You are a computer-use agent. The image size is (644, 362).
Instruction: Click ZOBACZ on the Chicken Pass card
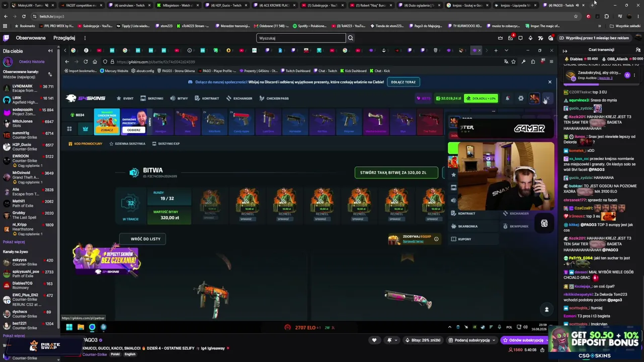point(107,130)
